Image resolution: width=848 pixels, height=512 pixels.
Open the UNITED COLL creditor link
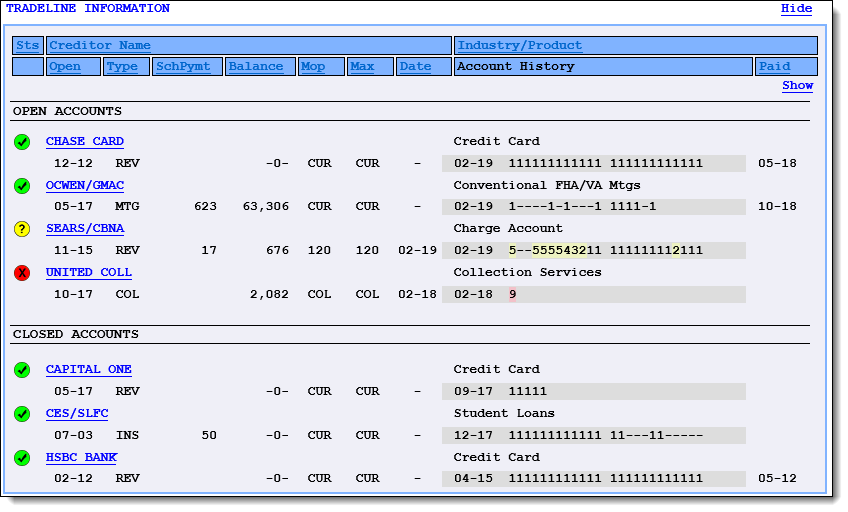click(x=89, y=272)
